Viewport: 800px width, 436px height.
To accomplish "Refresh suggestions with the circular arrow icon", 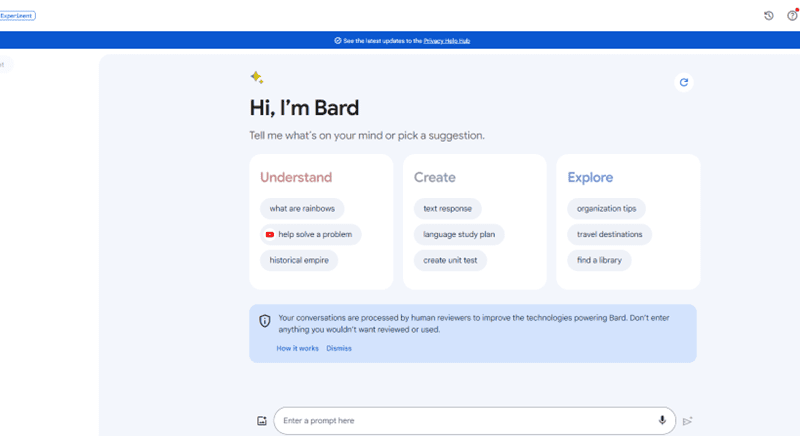I will coord(684,82).
